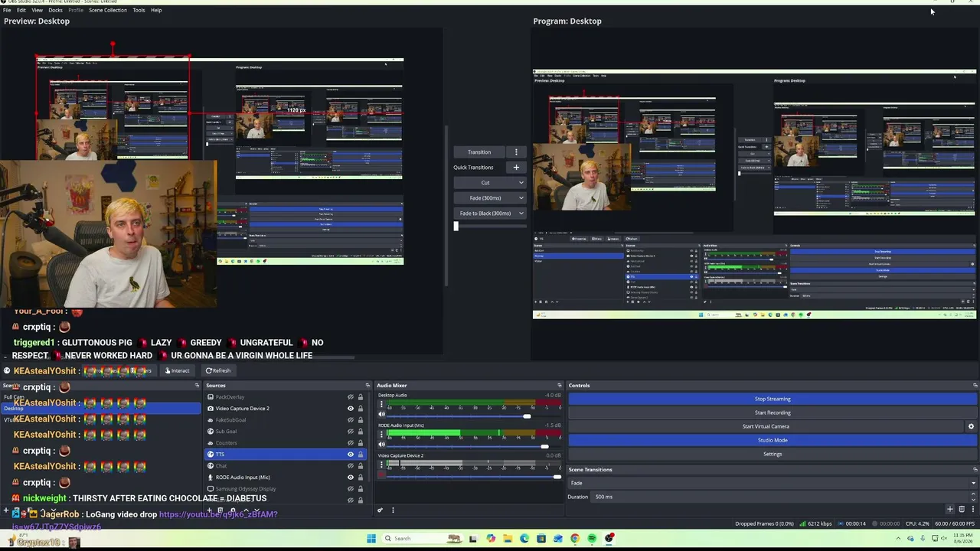
Task: Toggle Studio Mode off
Action: coord(773,441)
